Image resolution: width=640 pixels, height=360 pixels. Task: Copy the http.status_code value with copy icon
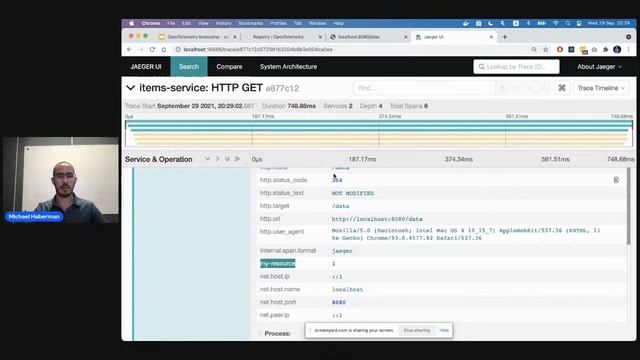[x=616, y=180]
